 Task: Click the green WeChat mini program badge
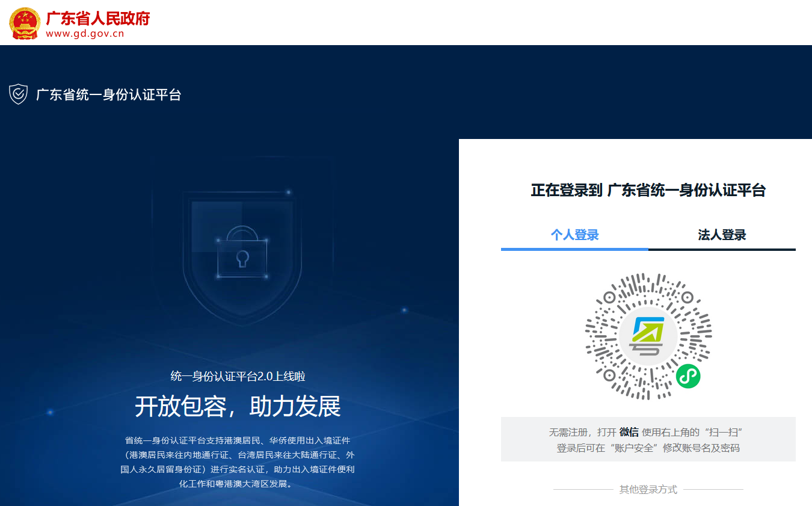687,377
